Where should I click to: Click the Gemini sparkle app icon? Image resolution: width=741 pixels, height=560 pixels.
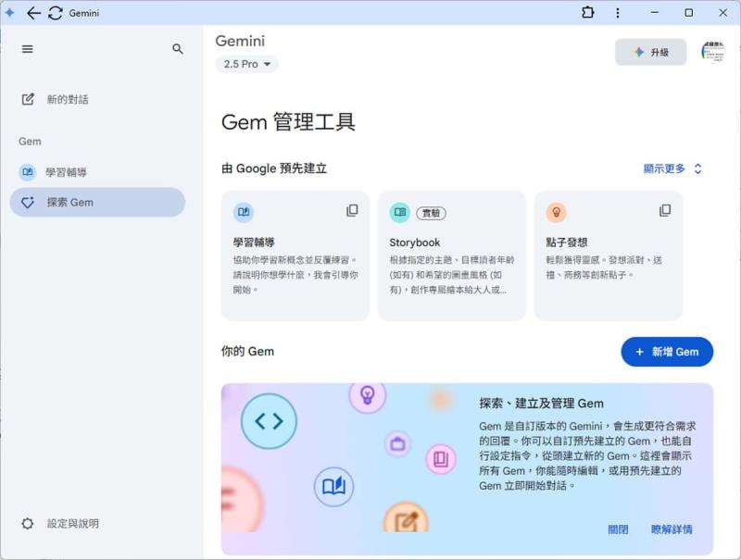(x=9, y=13)
